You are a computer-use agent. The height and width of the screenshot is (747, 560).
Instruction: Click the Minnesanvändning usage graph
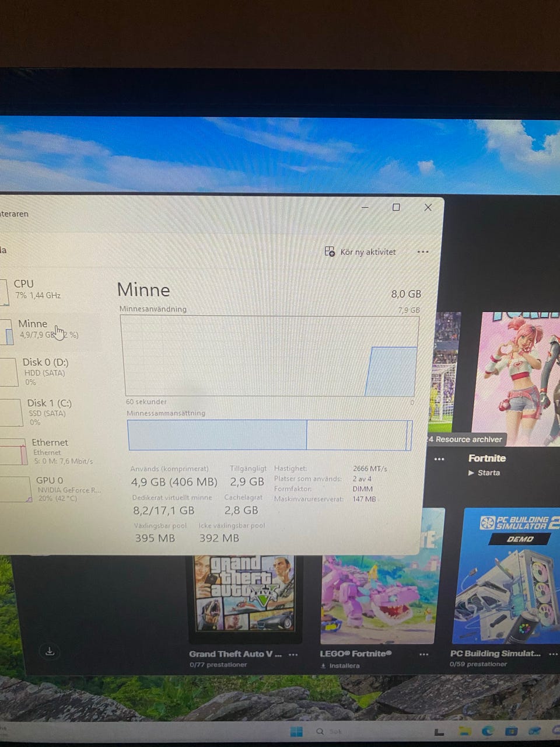[269, 355]
